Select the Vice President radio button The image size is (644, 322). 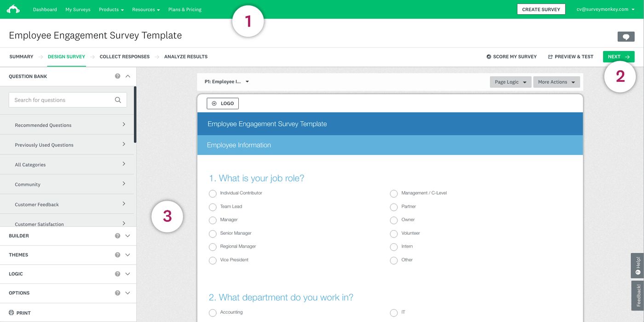213,260
